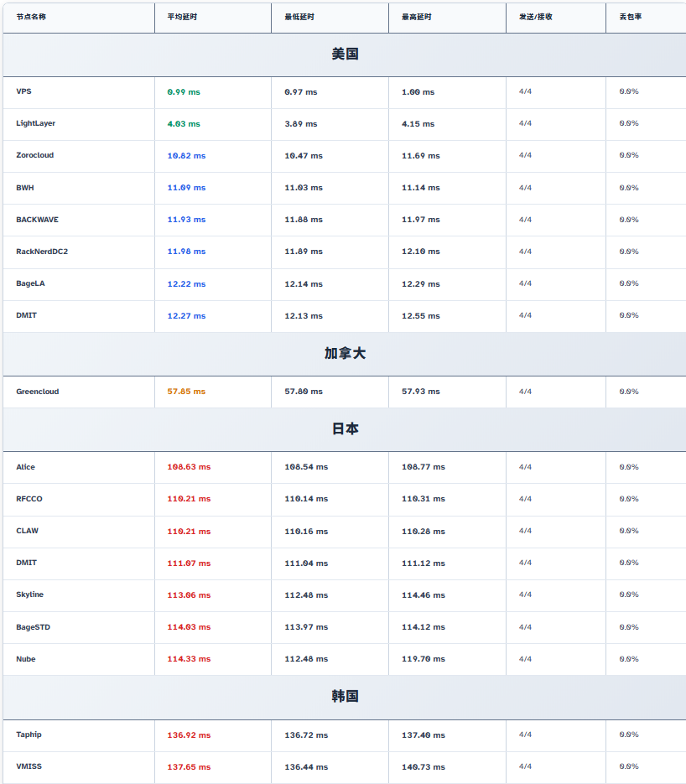Open the Greencloud node entry

37,392
